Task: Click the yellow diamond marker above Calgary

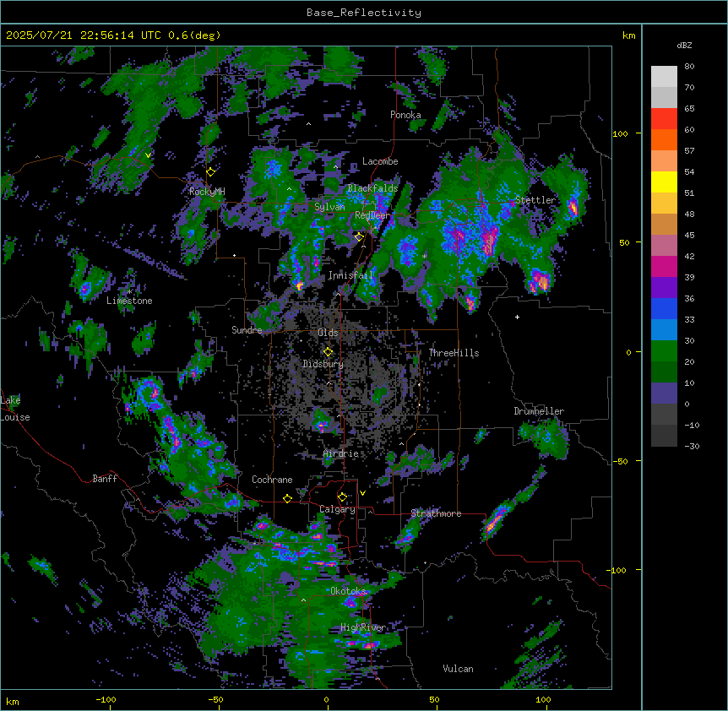Action: coord(342,497)
